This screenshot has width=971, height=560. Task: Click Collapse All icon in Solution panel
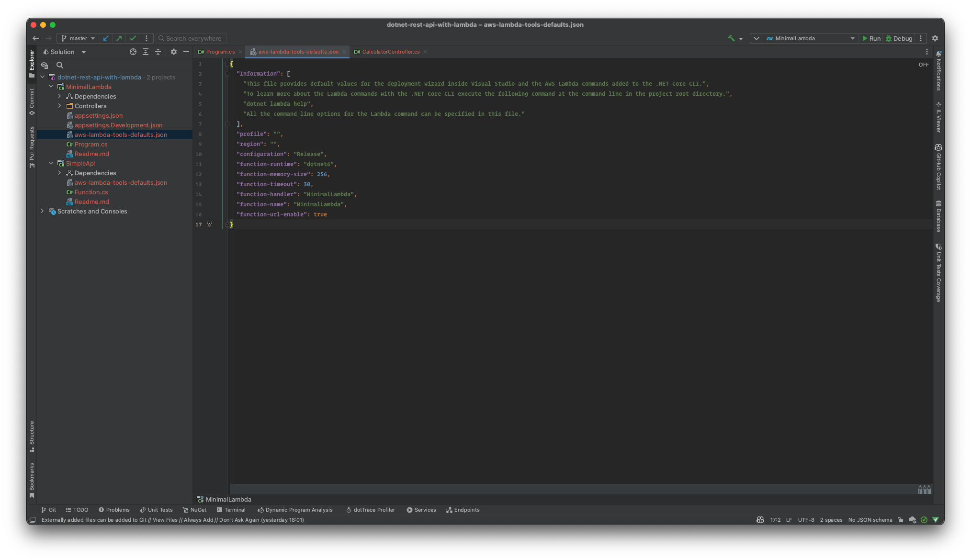click(x=158, y=52)
